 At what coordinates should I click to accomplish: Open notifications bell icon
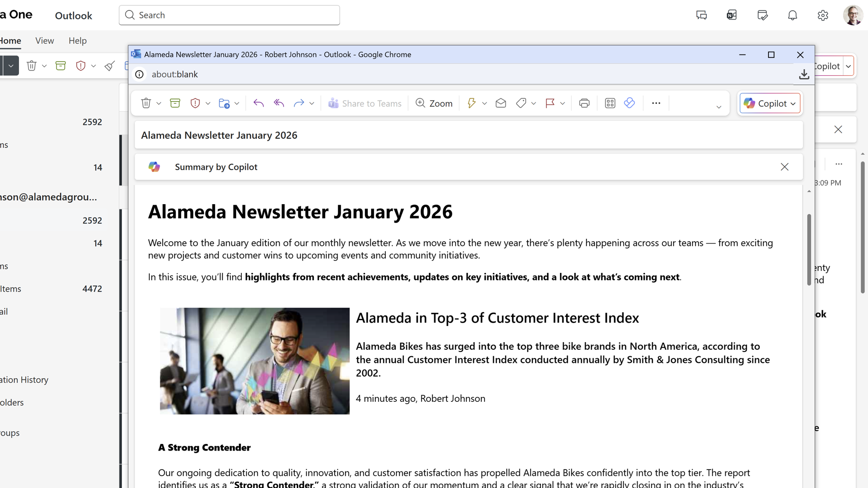(793, 15)
